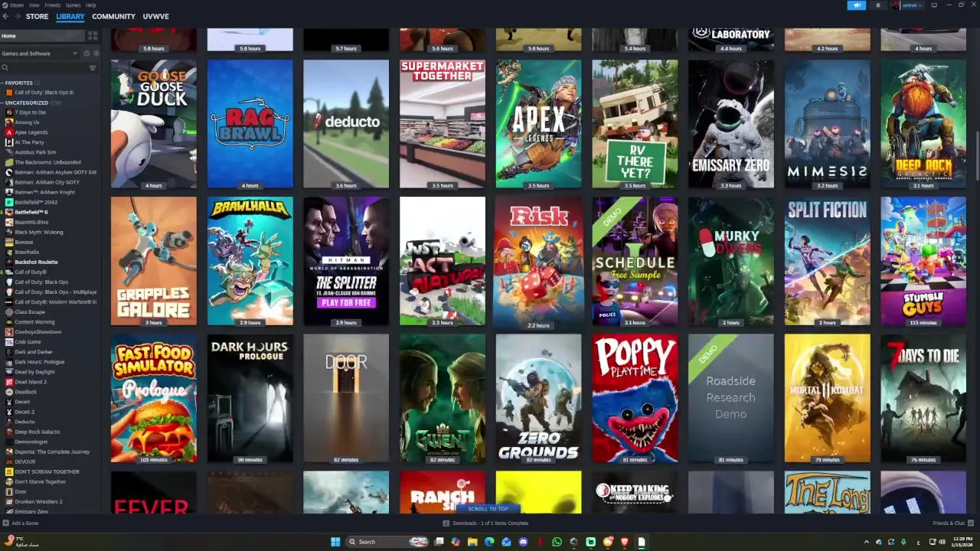980x551 pixels.
Task: Click the library search magnifier icon
Action: click(x=5, y=68)
